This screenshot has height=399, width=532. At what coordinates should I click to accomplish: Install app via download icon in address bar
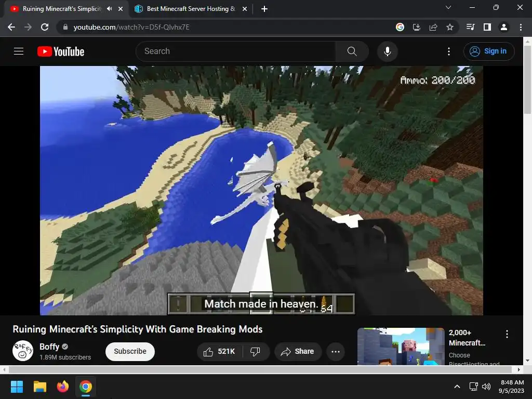point(417,27)
